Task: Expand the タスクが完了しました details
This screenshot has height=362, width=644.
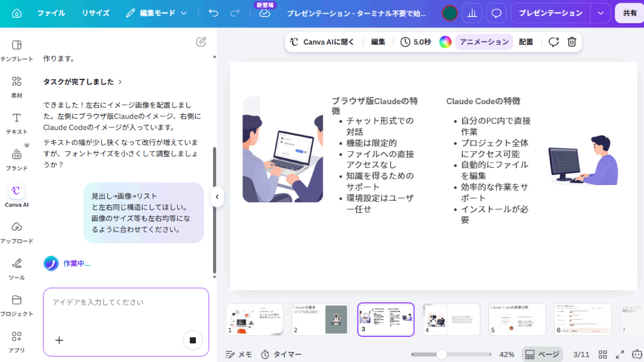Action: 83,82
